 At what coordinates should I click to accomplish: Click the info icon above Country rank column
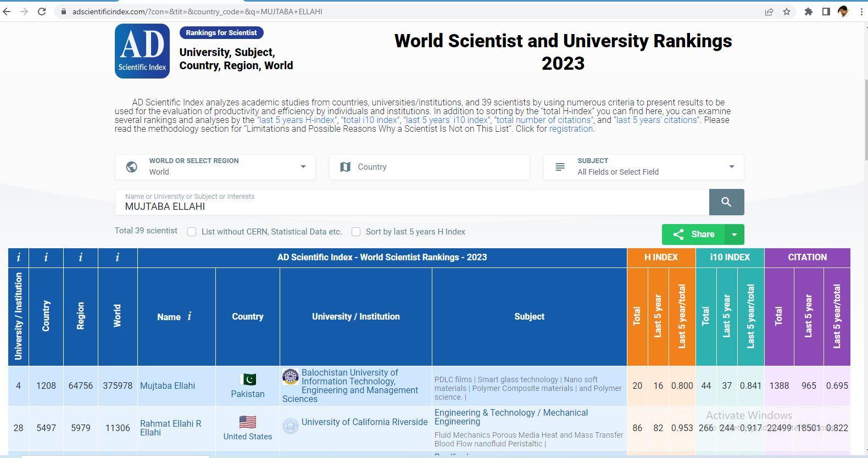[x=46, y=257]
